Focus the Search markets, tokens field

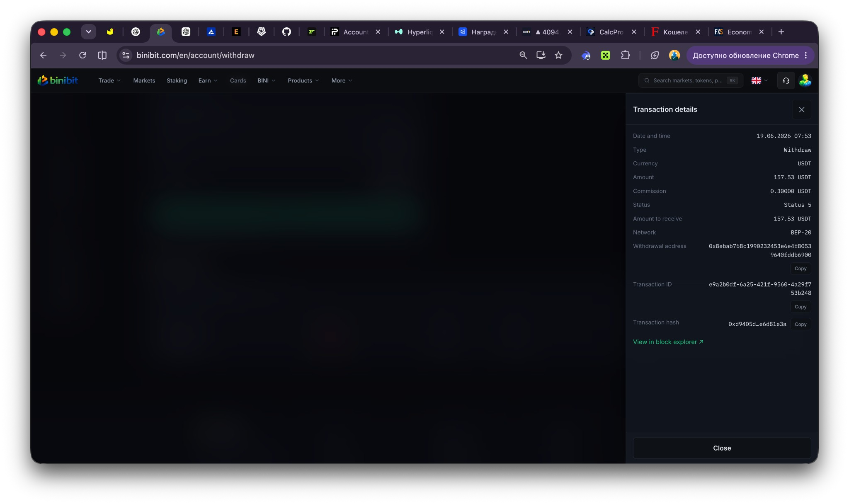pos(691,80)
